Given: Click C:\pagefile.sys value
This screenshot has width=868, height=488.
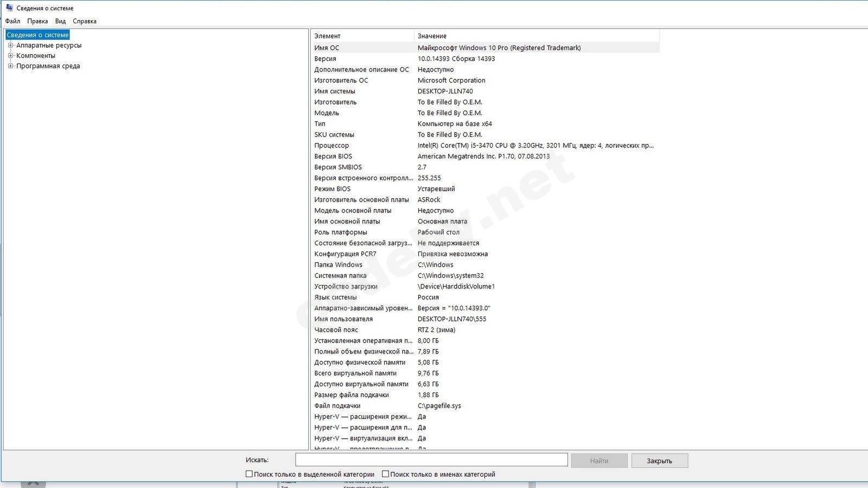Looking at the screenshot, I should click(x=439, y=406).
